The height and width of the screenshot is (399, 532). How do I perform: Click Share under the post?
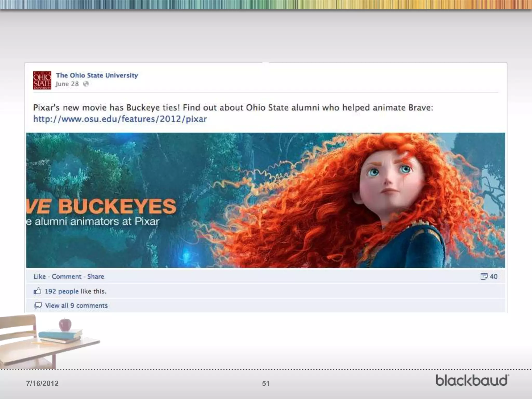pyautogui.click(x=96, y=276)
